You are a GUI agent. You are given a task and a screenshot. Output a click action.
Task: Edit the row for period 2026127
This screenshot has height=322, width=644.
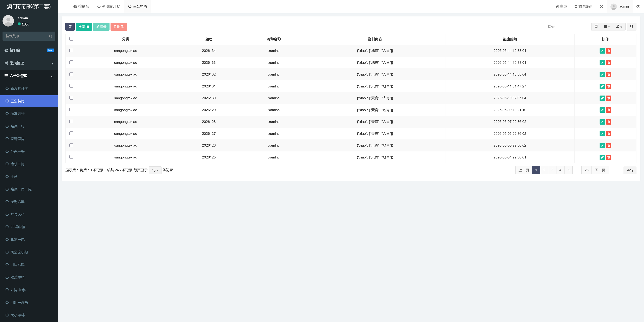[602, 134]
